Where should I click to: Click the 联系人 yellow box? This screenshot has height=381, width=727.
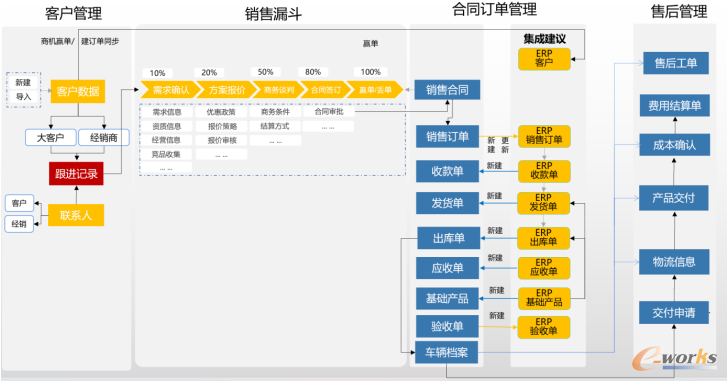(76, 215)
